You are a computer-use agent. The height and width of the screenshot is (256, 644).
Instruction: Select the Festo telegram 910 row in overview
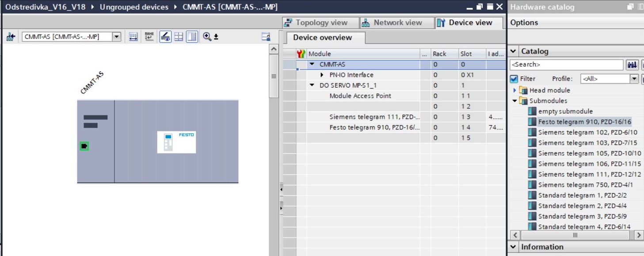click(x=394, y=127)
